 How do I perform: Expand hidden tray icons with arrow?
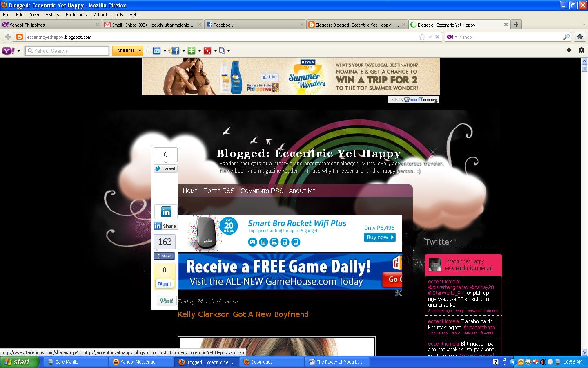514,362
